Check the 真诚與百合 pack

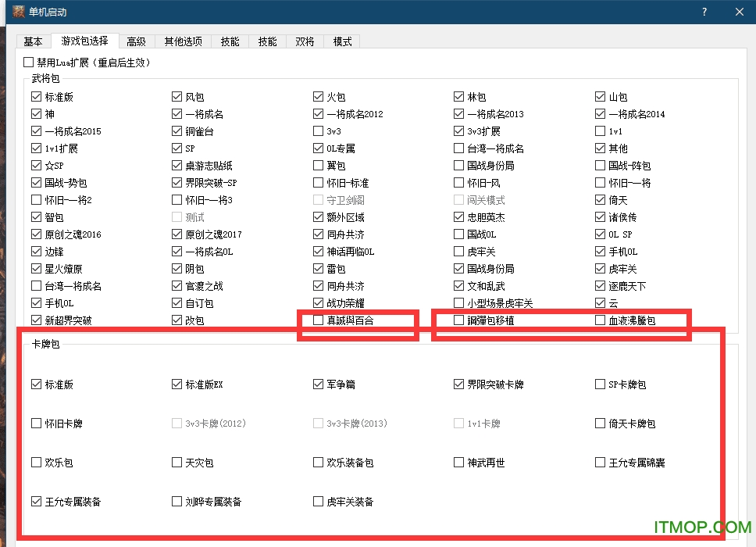pos(318,320)
